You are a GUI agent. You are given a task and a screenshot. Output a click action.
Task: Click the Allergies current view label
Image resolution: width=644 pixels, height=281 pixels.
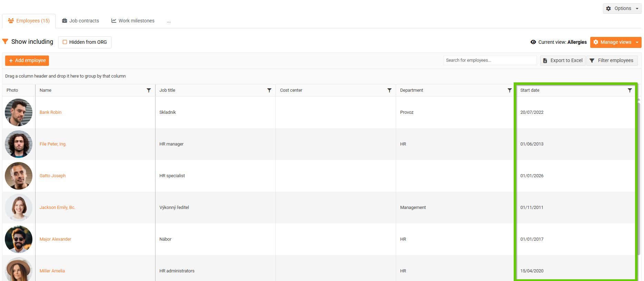[577, 42]
